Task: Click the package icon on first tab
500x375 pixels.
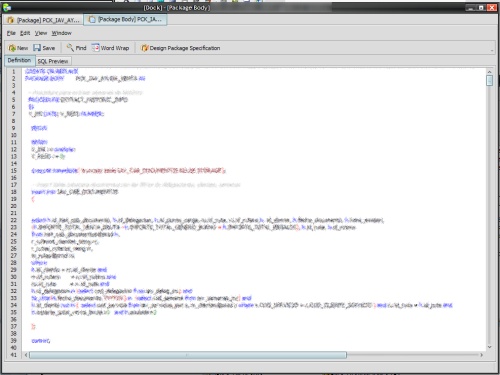Action: tap(10, 20)
